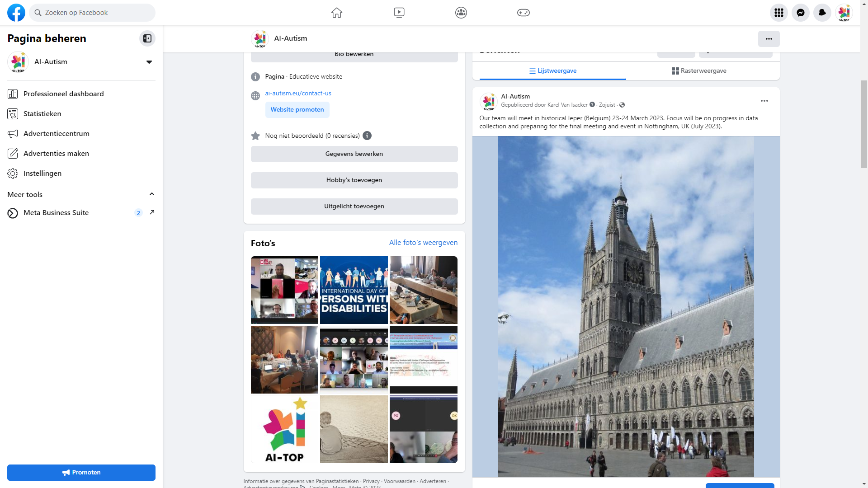Open the AI-TOP logo photo thumbnail
This screenshot has height=488, width=868.
284,429
